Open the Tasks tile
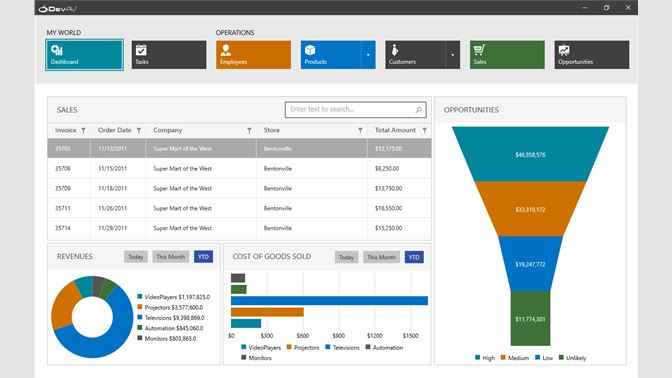 click(x=169, y=55)
